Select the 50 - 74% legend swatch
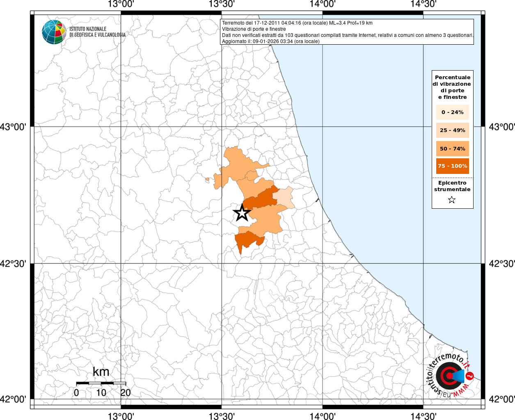This screenshot has height=420, width=515. coord(452,148)
